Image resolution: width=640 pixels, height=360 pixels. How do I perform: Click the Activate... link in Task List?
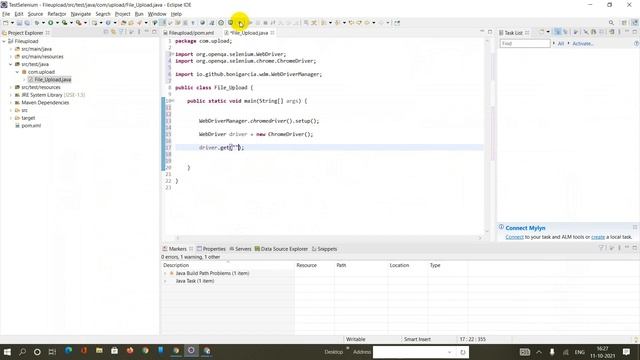tap(583, 44)
